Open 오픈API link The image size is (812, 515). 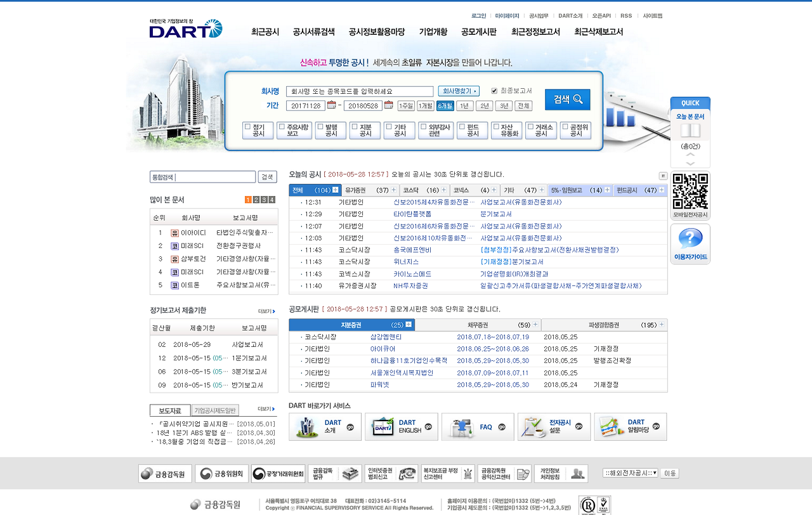pyautogui.click(x=601, y=15)
